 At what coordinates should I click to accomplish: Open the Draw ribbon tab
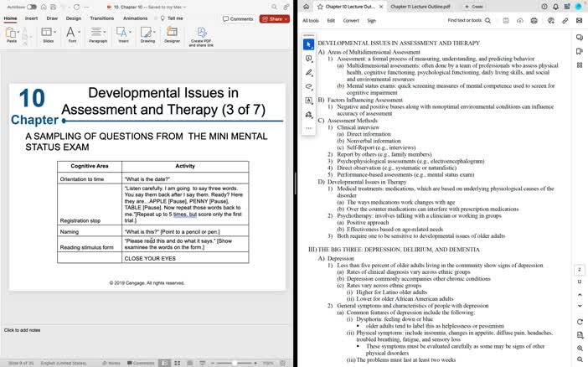click(x=52, y=18)
